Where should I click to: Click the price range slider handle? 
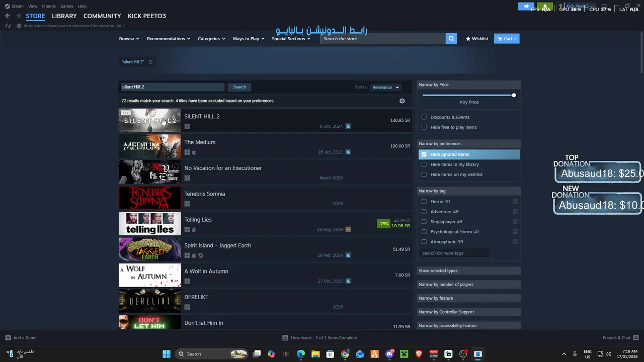[514, 96]
